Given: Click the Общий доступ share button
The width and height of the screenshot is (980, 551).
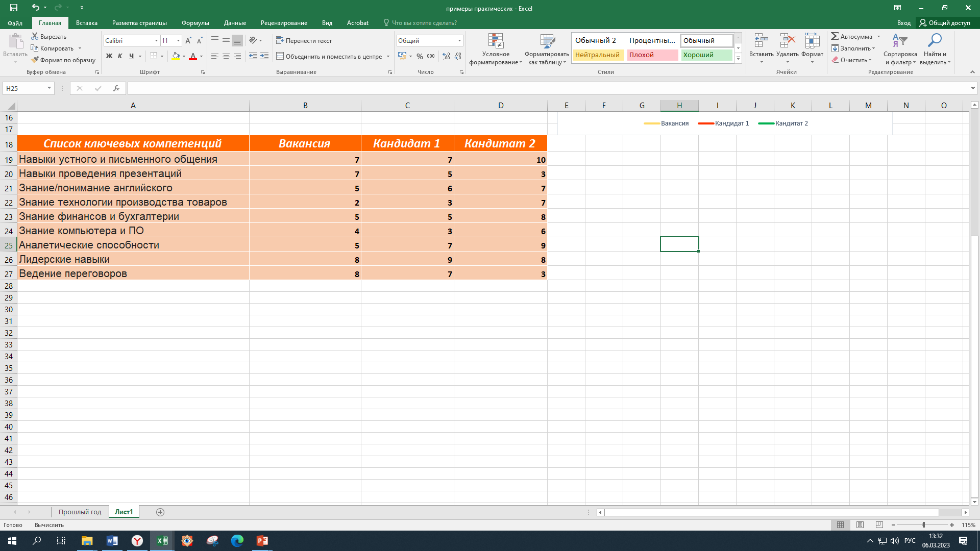Looking at the screenshot, I should 945,23.
